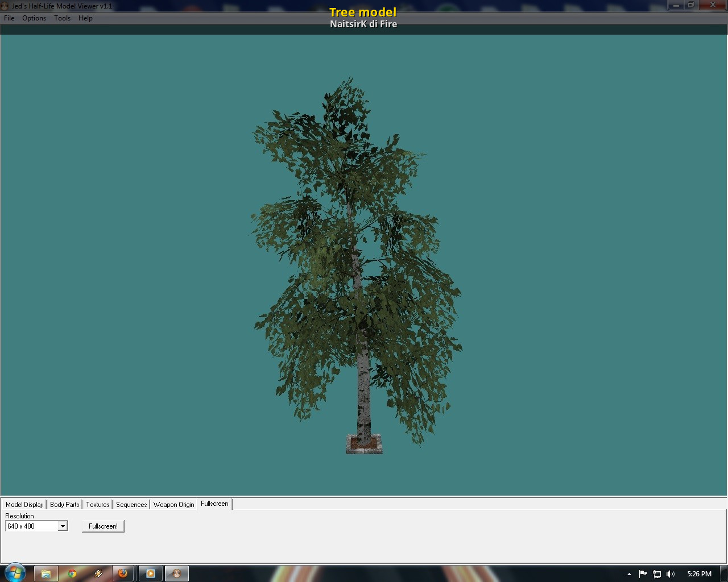
Task: Expand the Resolution dropdown arrow
Action: pos(63,526)
